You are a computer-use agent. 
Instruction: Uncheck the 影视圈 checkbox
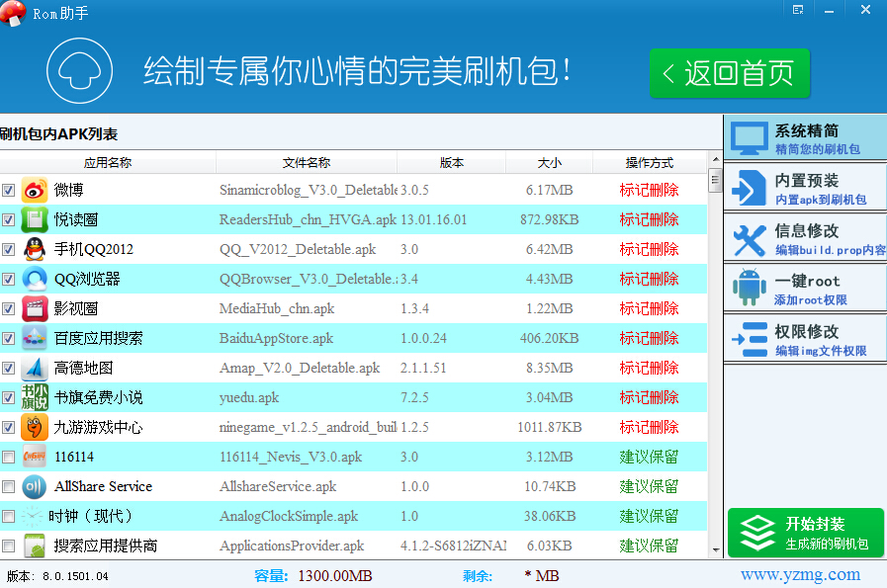pos(9,308)
